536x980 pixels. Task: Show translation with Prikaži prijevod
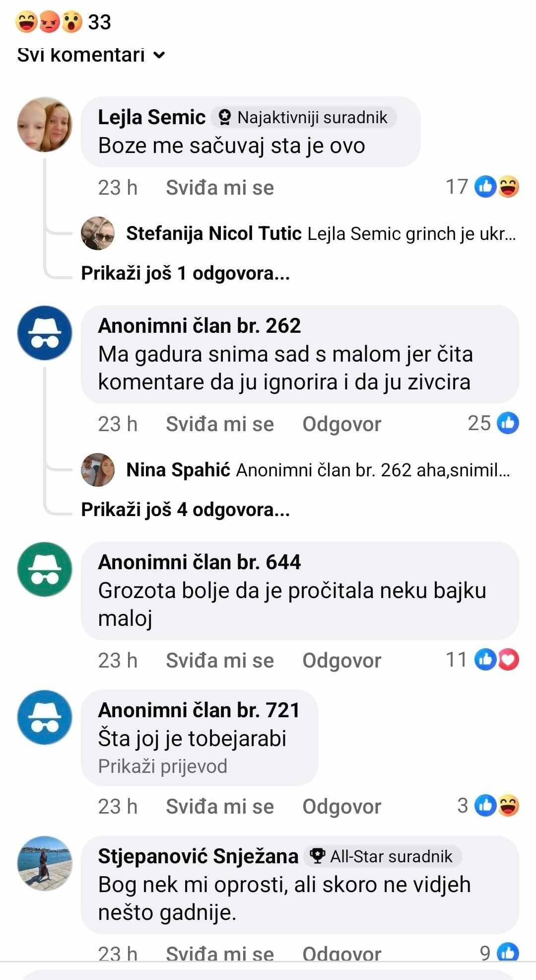[x=163, y=766]
